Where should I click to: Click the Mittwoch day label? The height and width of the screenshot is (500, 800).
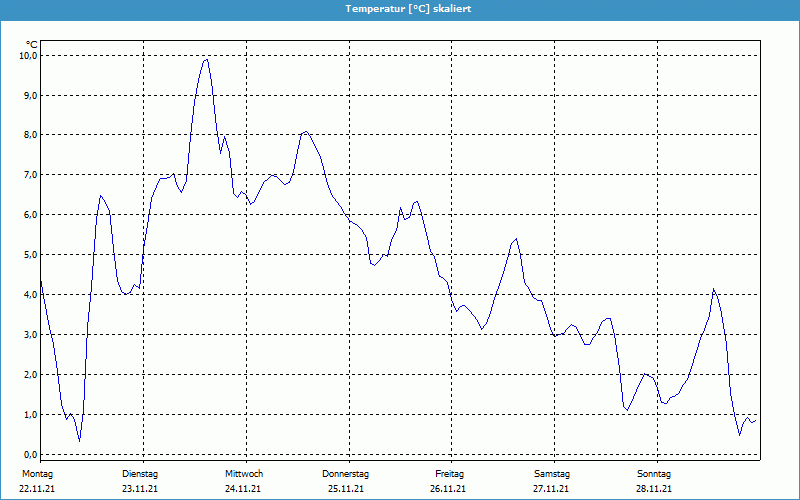point(243,474)
